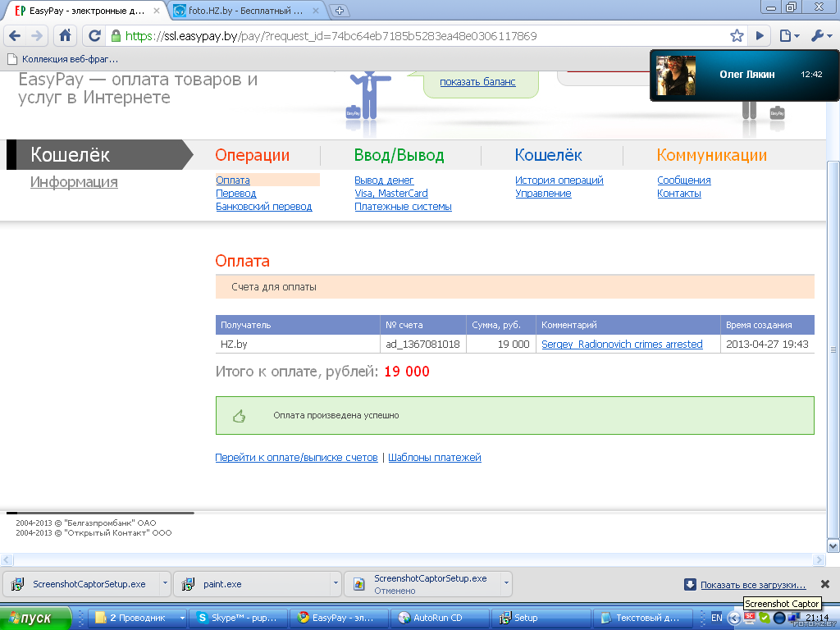
Task: Click the показать баланс link
Action: [478, 82]
